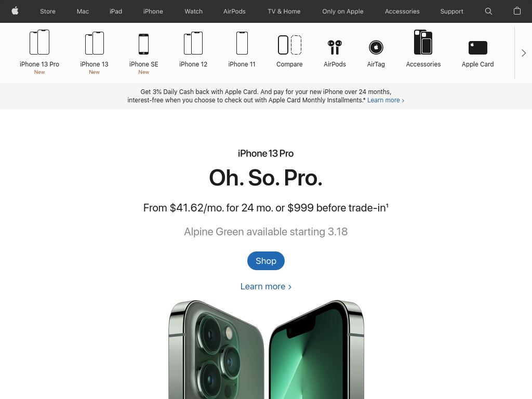Open the shopping bag icon
Viewport: 532px width, 399px height.
pyautogui.click(x=517, y=11)
